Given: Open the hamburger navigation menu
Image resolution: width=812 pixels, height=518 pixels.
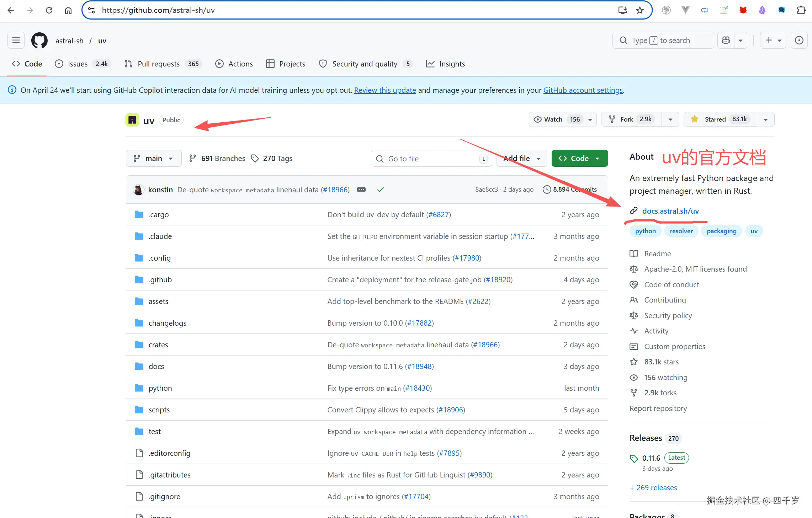Looking at the screenshot, I should click(x=16, y=41).
